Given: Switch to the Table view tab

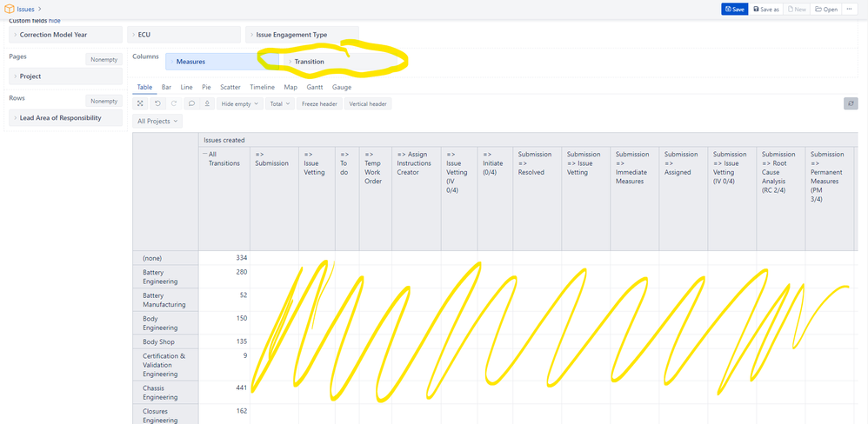Looking at the screenshot, I should coord(144,88).
